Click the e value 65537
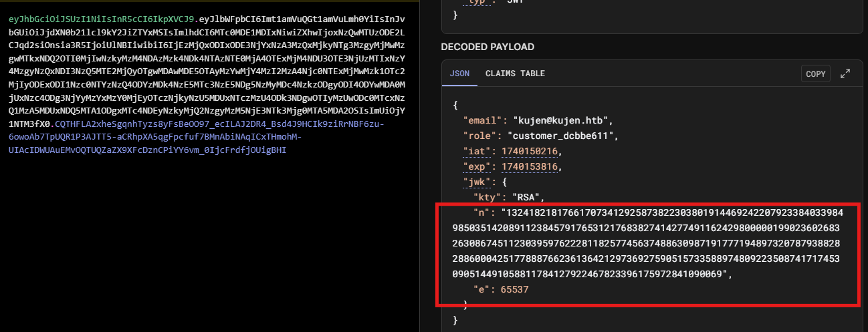 tap(515, 290)
